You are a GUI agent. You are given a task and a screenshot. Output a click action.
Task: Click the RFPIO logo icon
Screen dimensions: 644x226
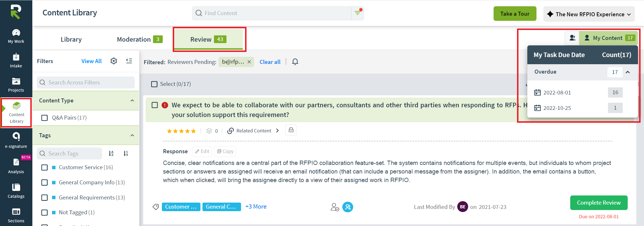tap(16, 12)
